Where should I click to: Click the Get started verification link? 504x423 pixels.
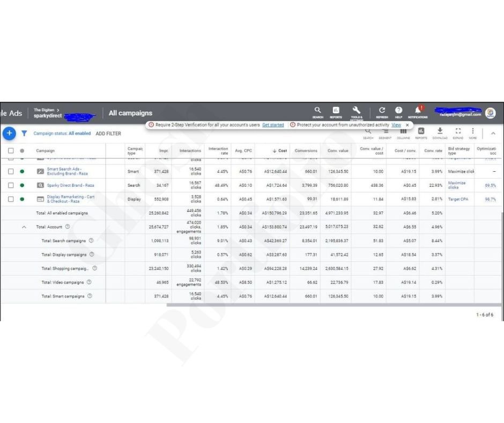273,125
